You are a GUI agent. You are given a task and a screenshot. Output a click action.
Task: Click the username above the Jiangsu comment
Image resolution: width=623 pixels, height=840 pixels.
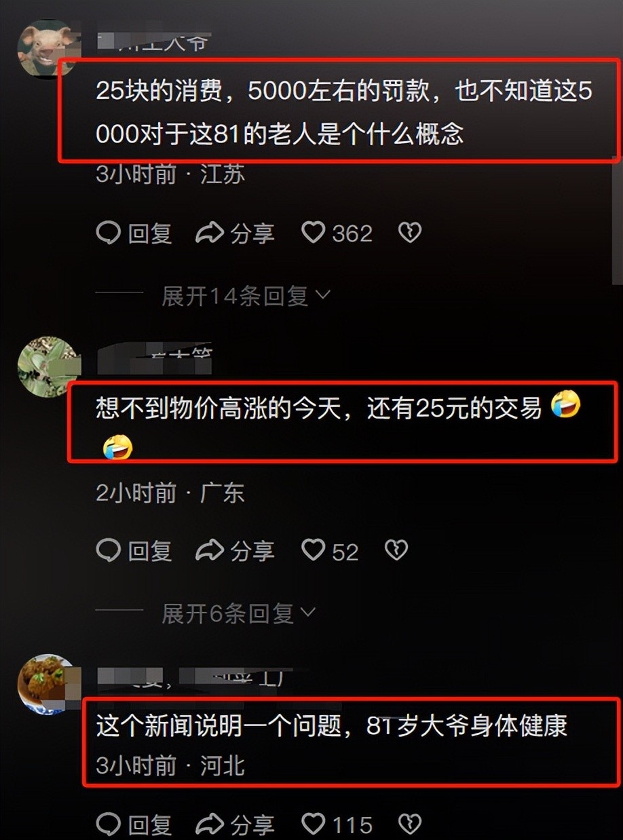point(153,42)
